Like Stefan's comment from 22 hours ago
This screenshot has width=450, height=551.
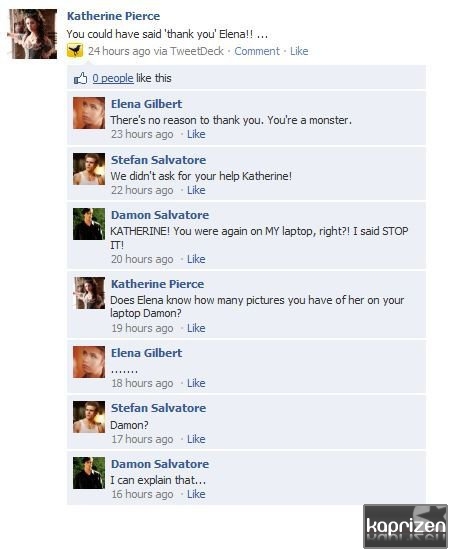coord(196,190)
